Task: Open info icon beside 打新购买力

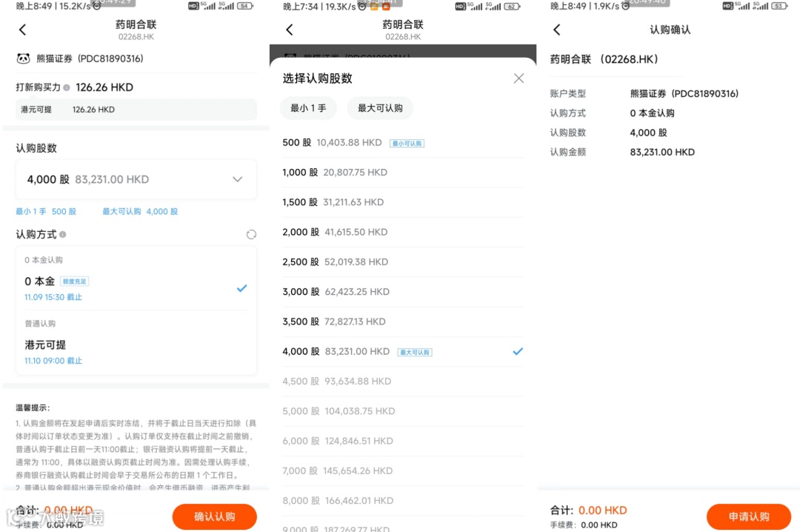Action: point(67,88)
